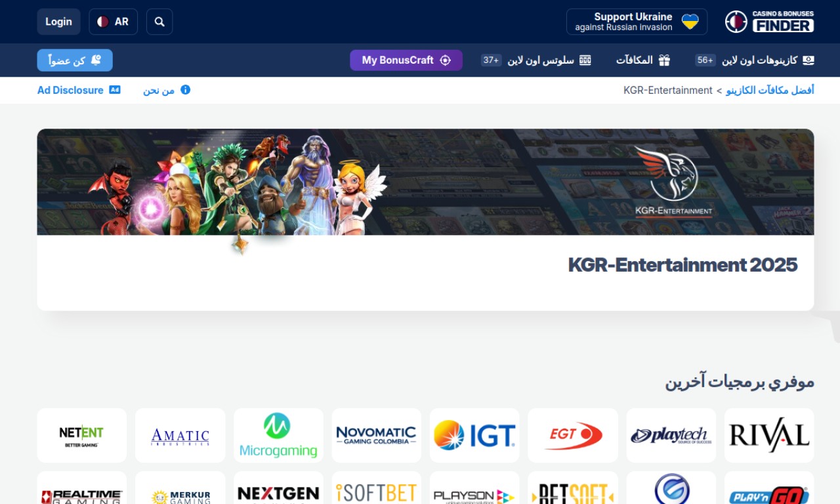840x504 pixels.
Task: Open NetEnt provider card
Action: coord(82,435)
